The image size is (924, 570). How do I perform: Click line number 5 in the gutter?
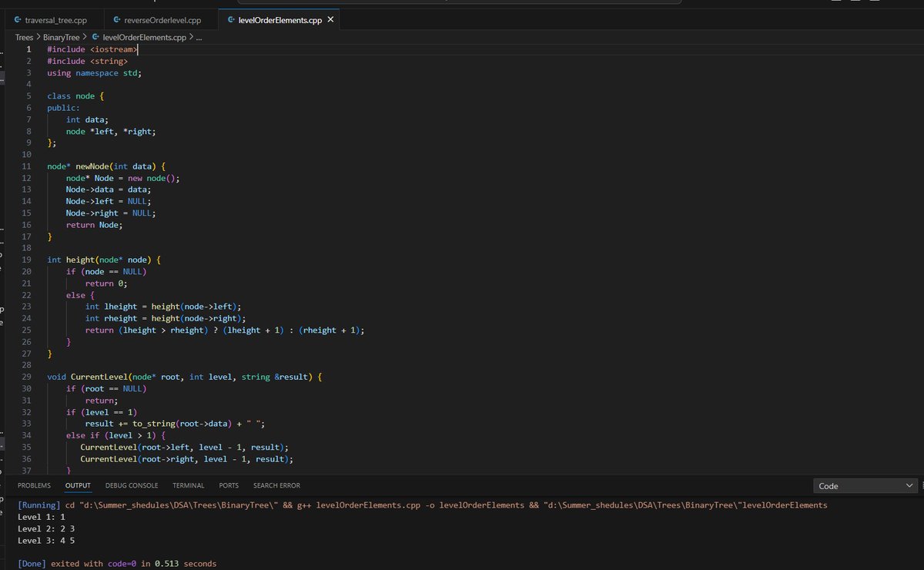coord(28,96)
